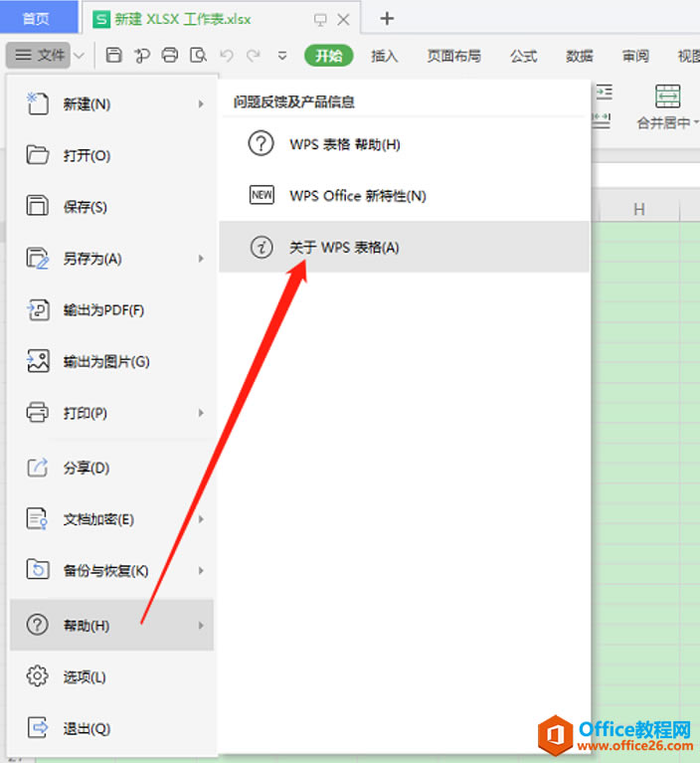Viewport: 700px width, 763px height.
Task: Click the new document icon beside 新建
Action: pyautogui.click(x=37, y=103)
